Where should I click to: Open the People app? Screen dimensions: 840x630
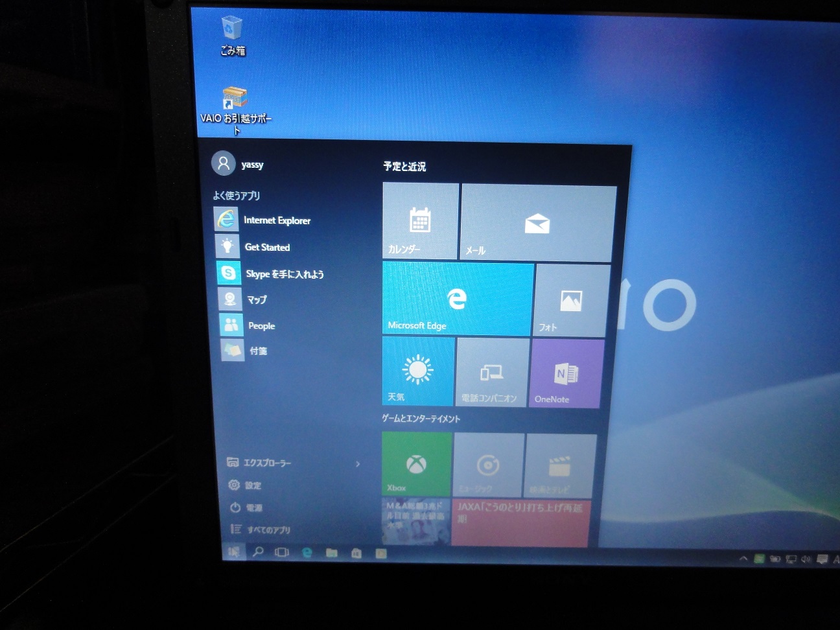248,325
